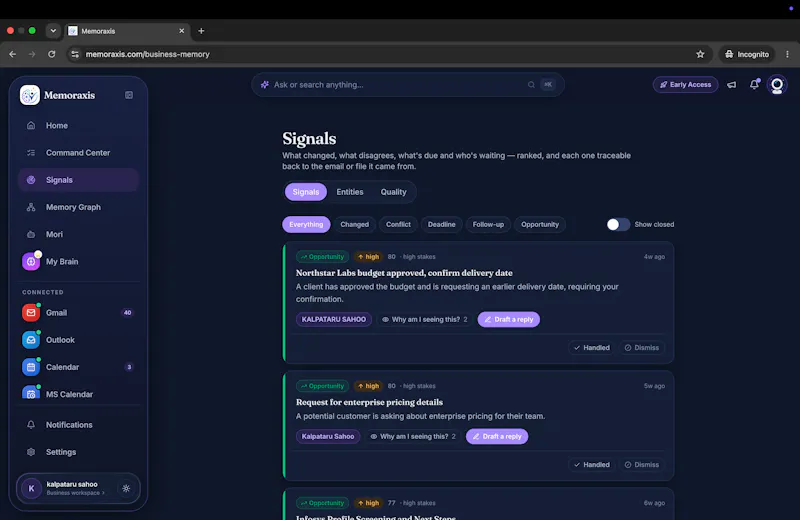Screen dimensions: 800x520
Task: Open Mori in the sidebar
Action: 78,234
